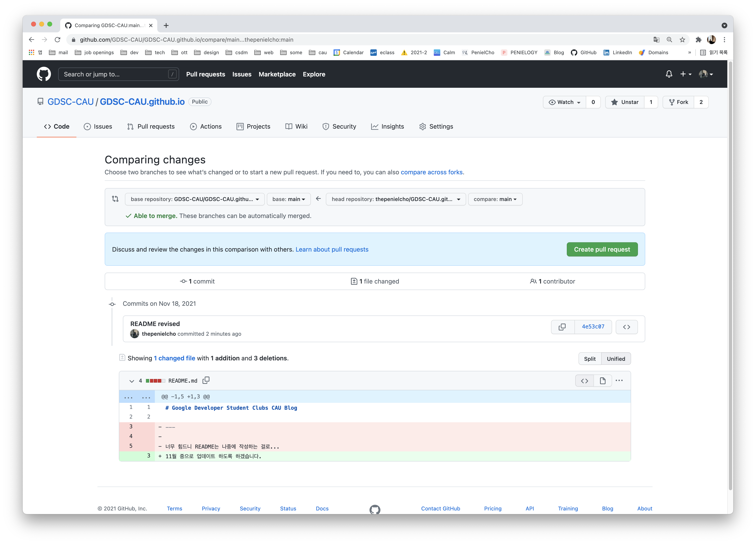
Task: Open the notifications bell
Action: tap(669, 74)
